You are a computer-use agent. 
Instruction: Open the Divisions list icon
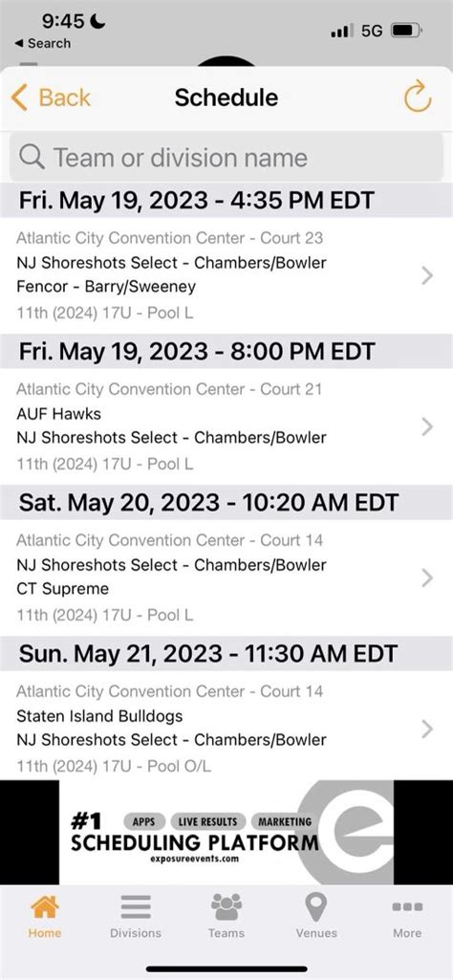tap(136, 907)
